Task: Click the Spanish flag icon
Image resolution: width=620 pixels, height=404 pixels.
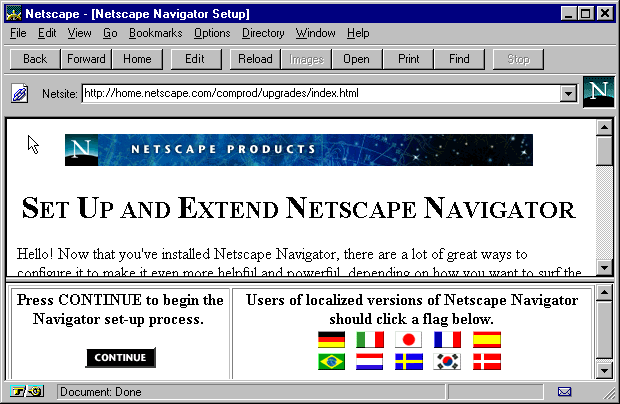Action: (487, 340)
